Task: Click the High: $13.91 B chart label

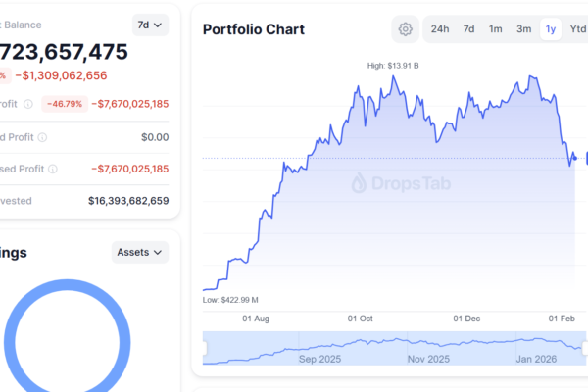Action: (x=392, y=66)
